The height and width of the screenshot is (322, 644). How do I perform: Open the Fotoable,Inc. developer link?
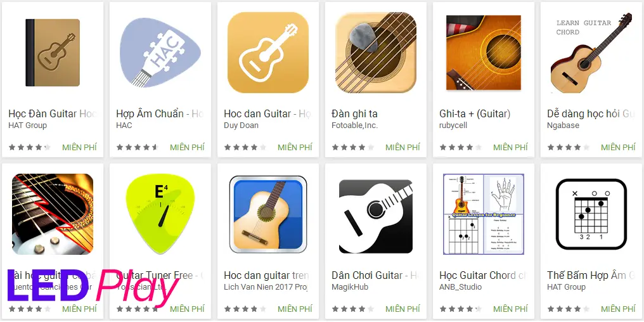point(354,126)
